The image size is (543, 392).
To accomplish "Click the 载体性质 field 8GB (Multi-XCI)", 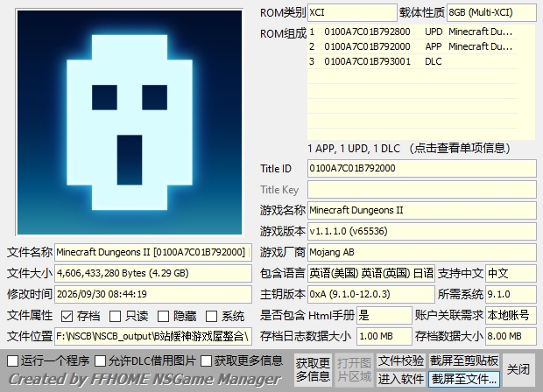I will 491,13.
